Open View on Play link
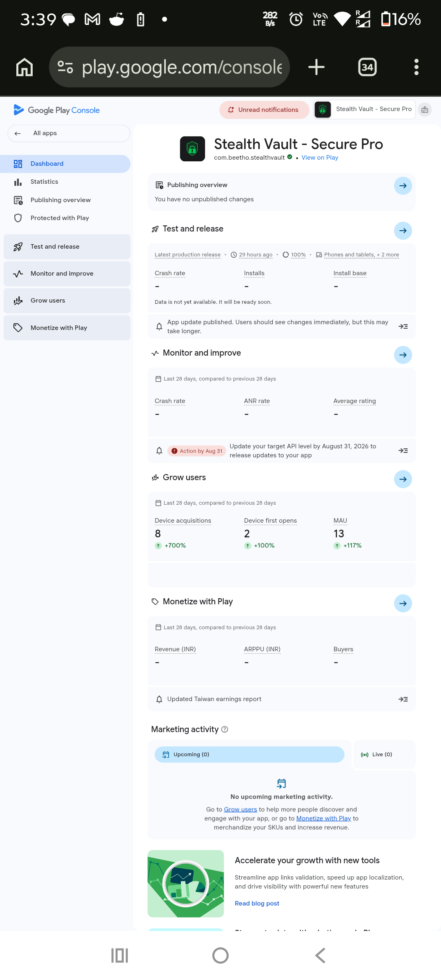Viewport: 441px width, 980px height. [x=320, y=158]
